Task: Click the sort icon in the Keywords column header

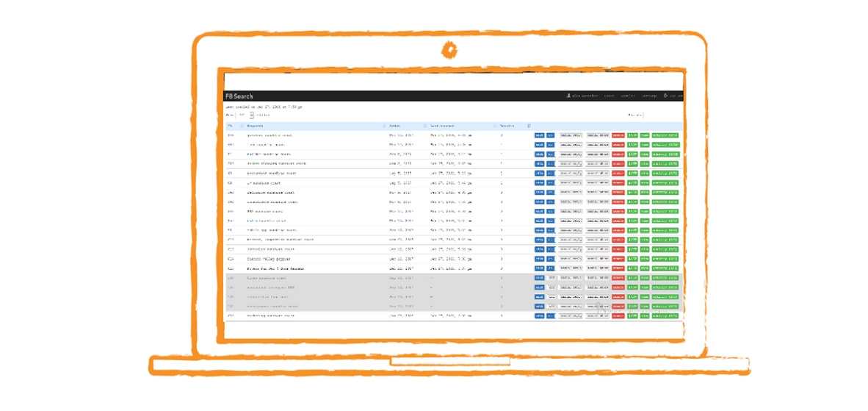Action: point(385,126)
